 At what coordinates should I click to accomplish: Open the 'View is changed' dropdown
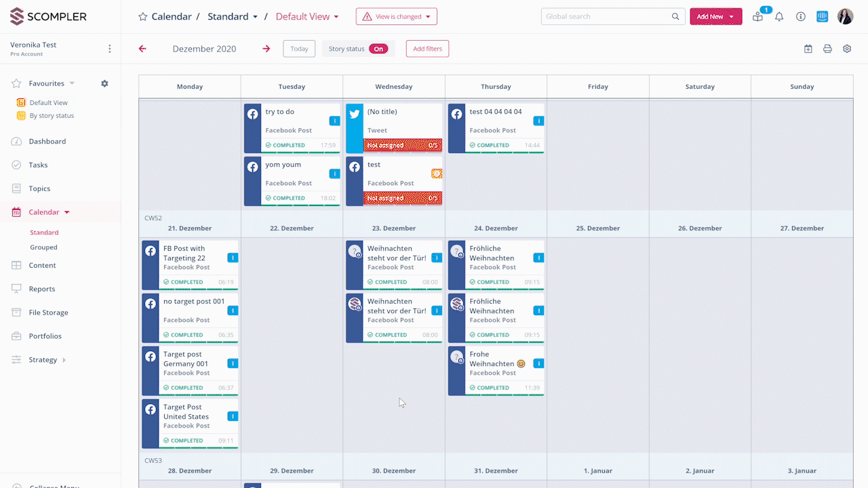click(x=396, y=17)
